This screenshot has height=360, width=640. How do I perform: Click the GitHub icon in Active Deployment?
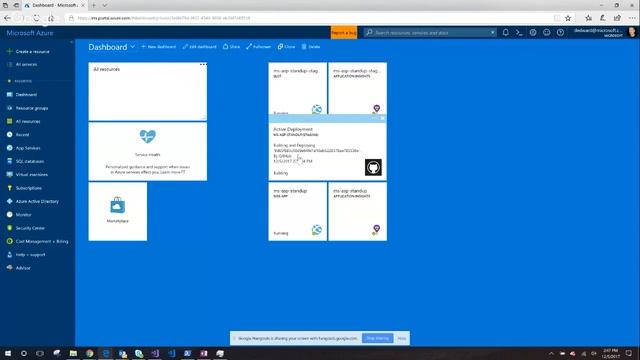click(373, 167)
